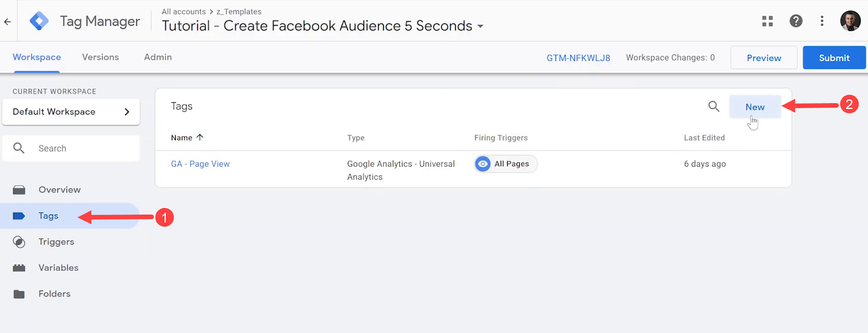Open the three-dot more options menu
The height and width of the screenshot is (333, 868).
point(822,21)
